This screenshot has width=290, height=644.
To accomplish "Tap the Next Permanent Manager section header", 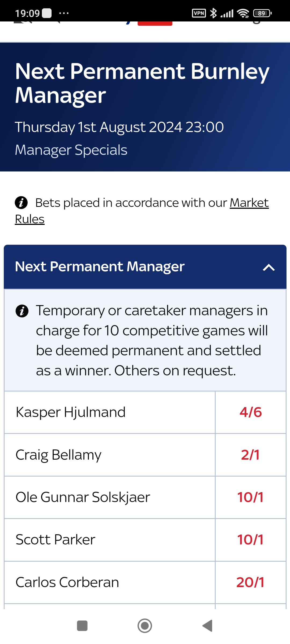I will point(100,267).
